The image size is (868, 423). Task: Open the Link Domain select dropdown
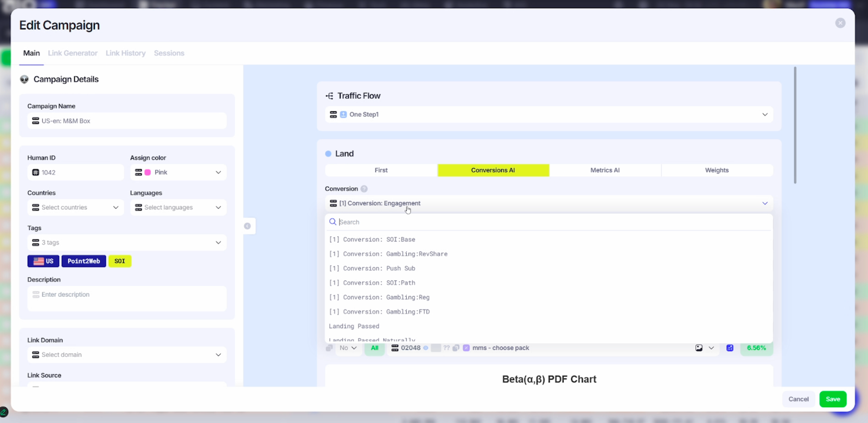[126, 355]
